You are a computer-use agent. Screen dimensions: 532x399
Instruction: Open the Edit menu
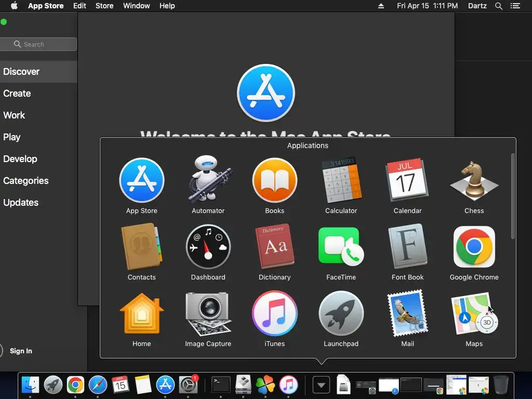pyautogui.click(x=79, y=6)
